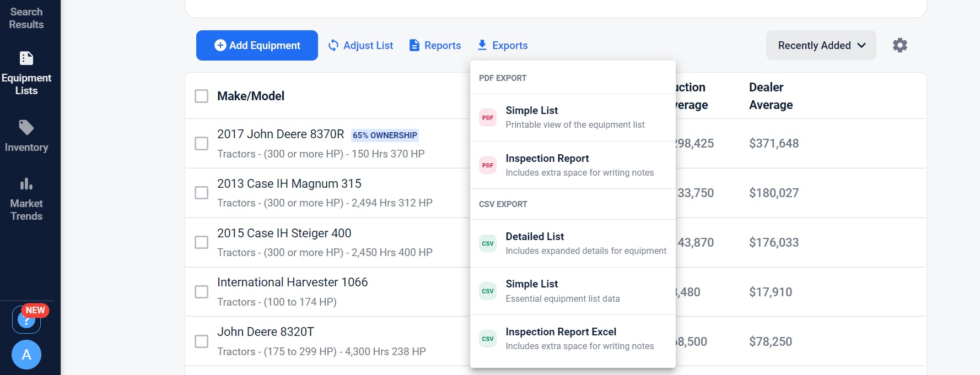This screenshot has height=375, width=980.
Task: Click the CSV icon beside Detailed List
Action: click(488, 243)
